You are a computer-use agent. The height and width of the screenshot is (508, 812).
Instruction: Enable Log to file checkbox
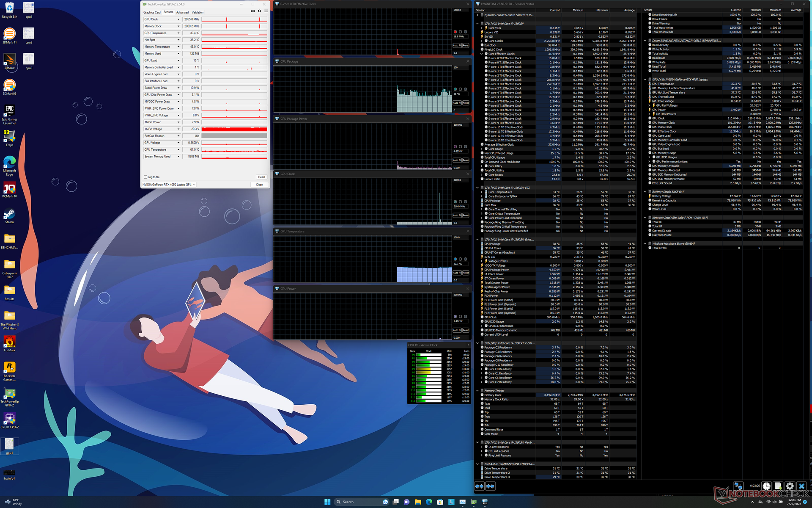click(145, 177)
